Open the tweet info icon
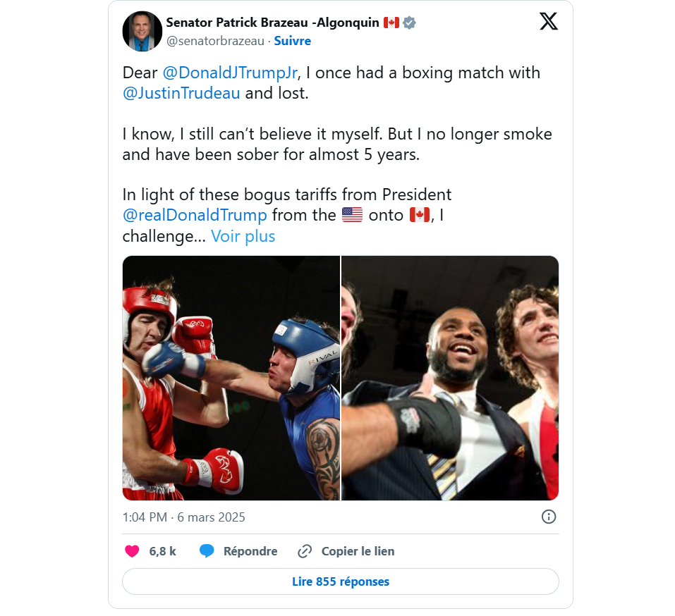The width and height of the screenshot is (675, 616). pyautogui.click(x=549, y=517)
